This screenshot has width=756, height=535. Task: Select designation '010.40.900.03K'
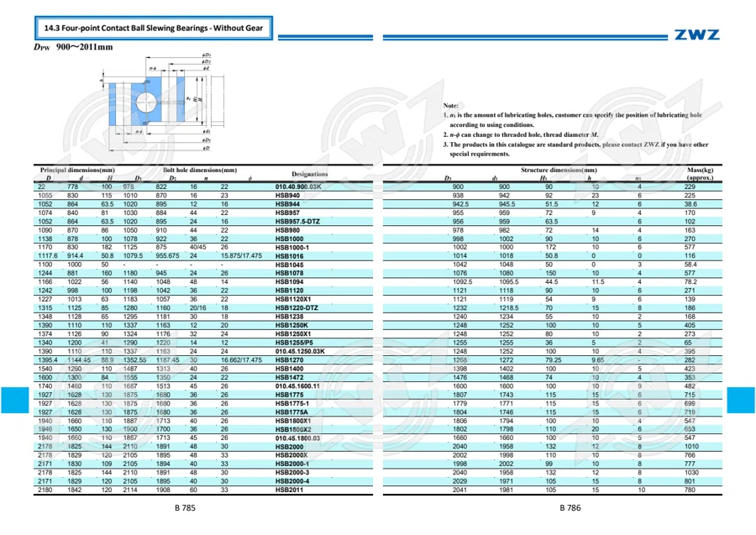tap(298, 187)
